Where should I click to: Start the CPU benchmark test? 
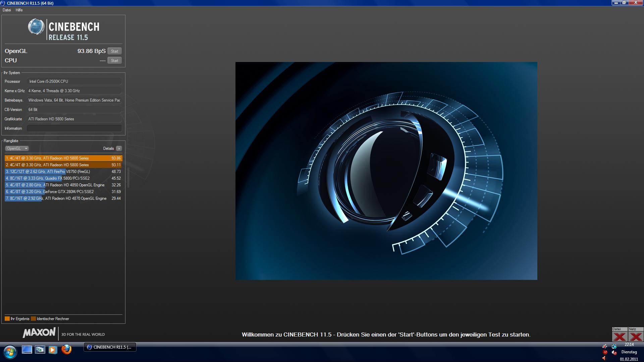click(x=114, y=61)
